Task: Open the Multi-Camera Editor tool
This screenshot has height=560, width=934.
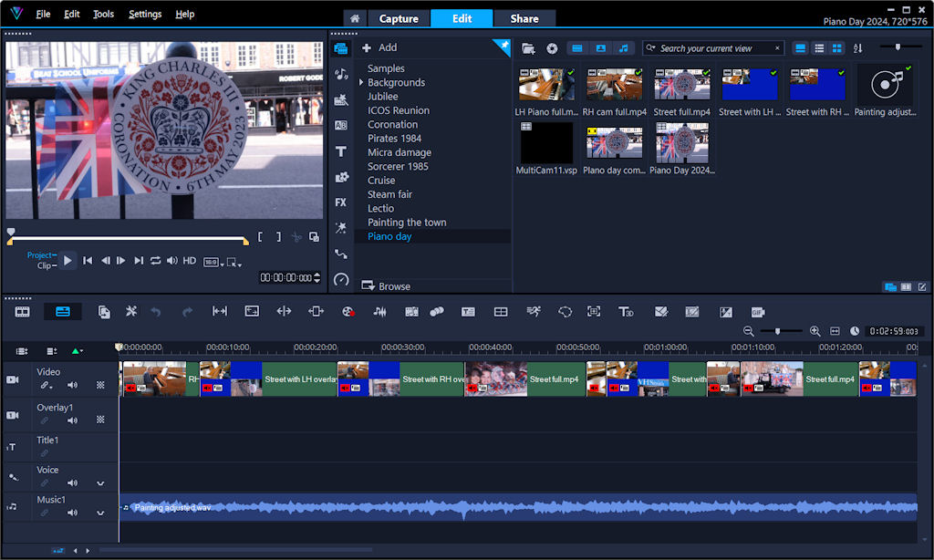Action: [501, 312]
